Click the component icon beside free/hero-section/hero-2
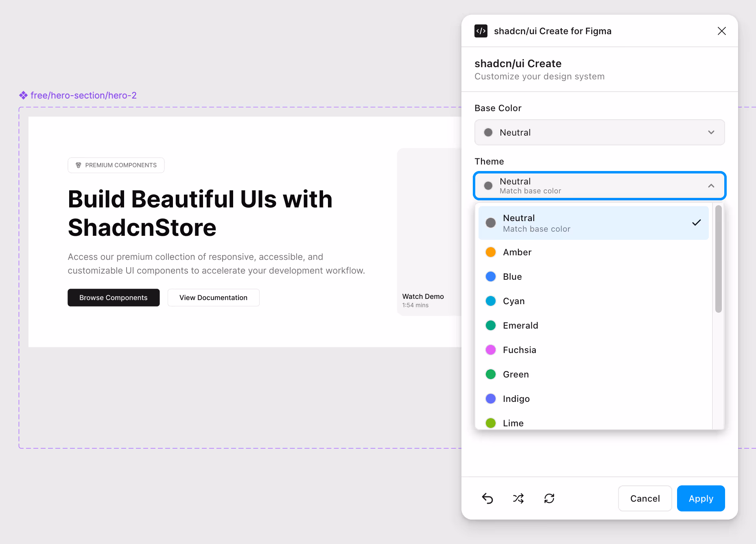The width and height of the screenshot is (756, 544). coord(24,95)
